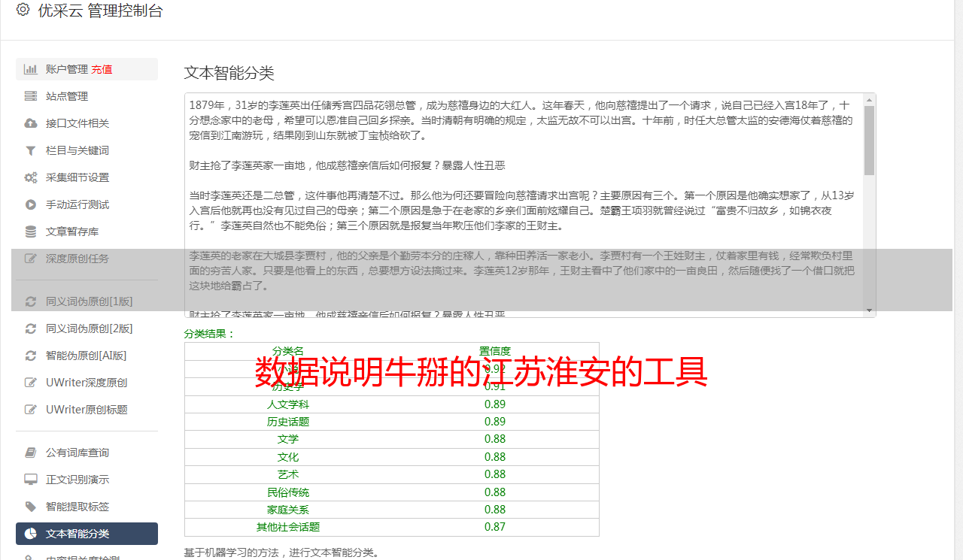Click the 文本智能分类 page heading
The height and width of the screenshot is (560, 963).
pos(229,73)
